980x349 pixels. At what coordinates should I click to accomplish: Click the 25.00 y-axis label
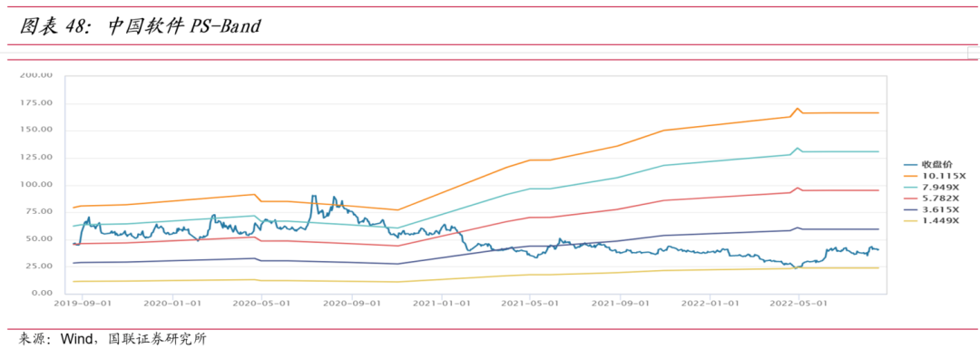coord(39,266)
